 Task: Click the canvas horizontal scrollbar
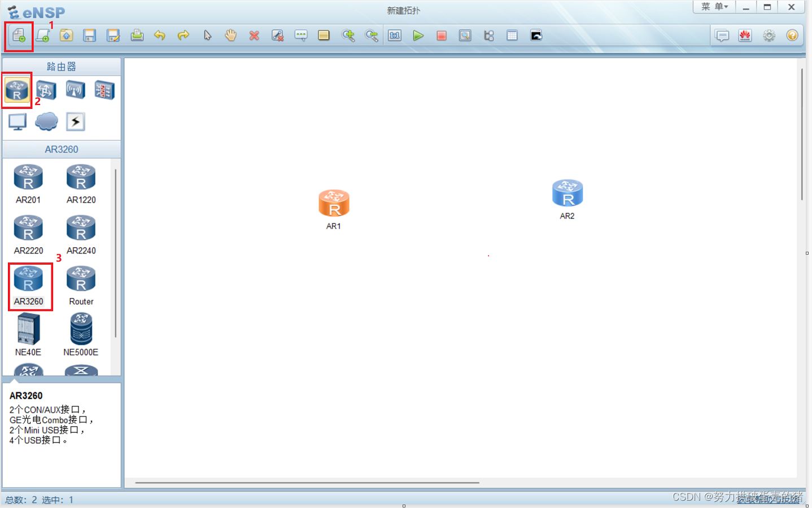[x=307, y=483]
